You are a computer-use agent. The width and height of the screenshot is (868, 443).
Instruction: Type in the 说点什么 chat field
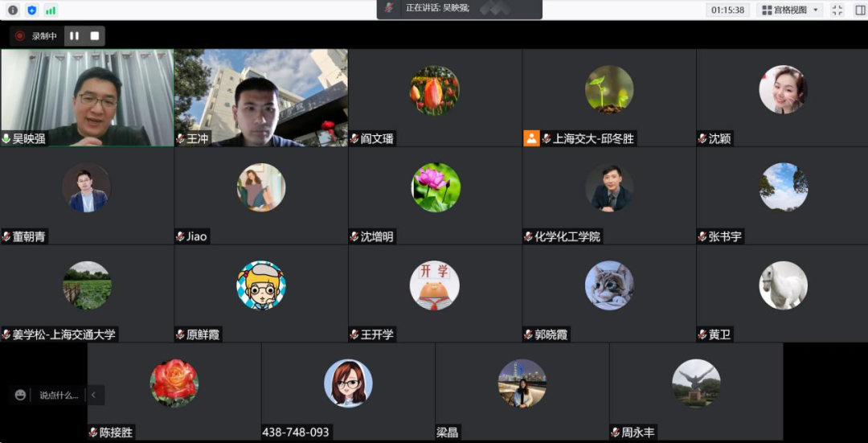[59, 395]
